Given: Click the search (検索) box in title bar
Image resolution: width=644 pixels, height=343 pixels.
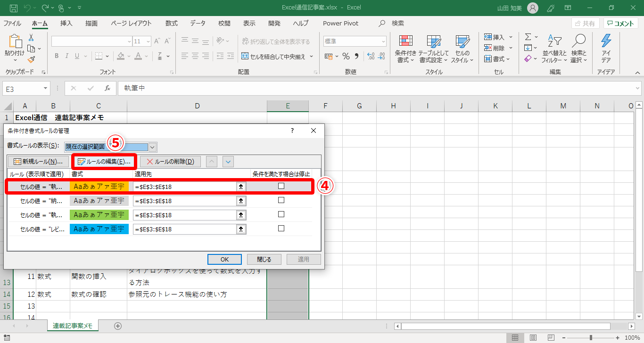Looking at the screenshot, I should (x=392, y=24).
